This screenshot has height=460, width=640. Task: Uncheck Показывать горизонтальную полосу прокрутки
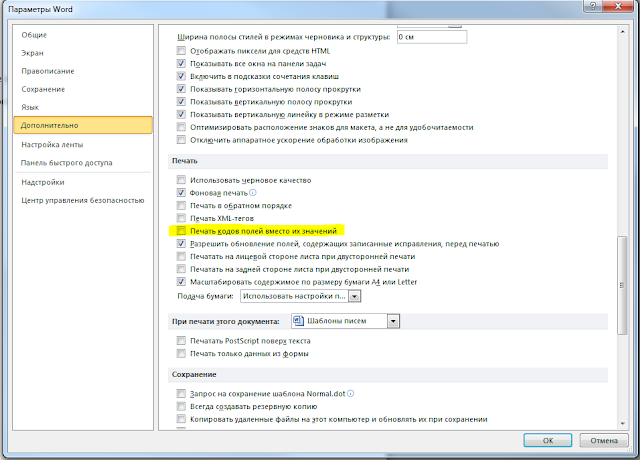pos(181,89)
